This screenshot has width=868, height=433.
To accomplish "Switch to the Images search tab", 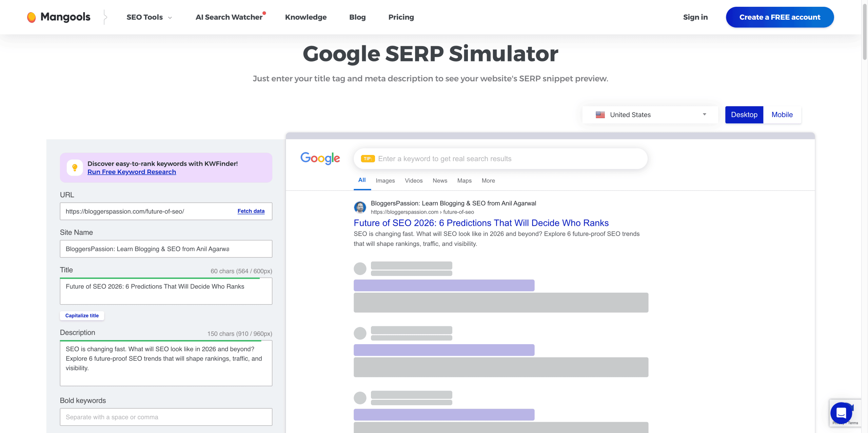I will click(385, 181).
